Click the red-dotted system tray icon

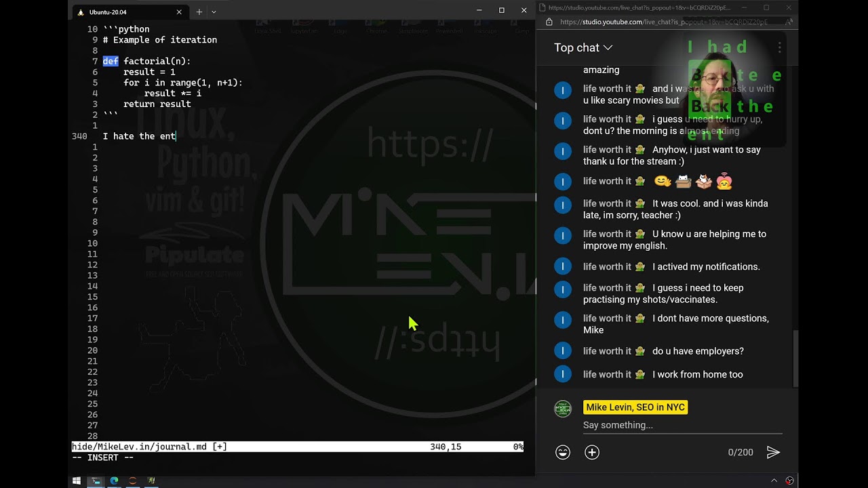[x=789, y=481]
